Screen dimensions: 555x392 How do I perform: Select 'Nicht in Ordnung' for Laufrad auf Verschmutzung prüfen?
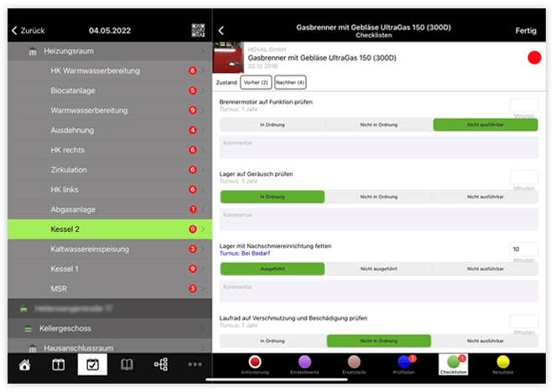point(379,341)
